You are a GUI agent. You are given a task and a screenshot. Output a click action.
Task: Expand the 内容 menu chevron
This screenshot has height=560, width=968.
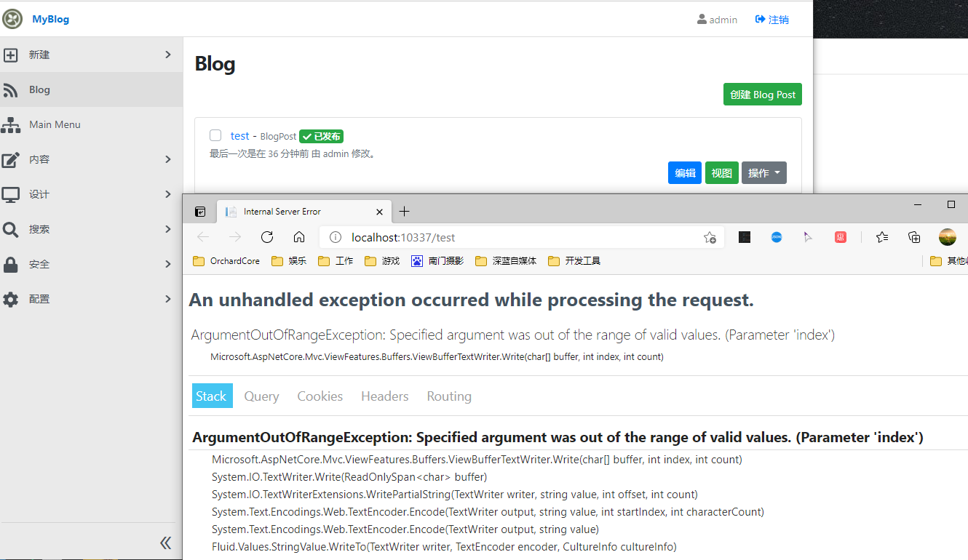pyautogui.click(x=168, y=159)
